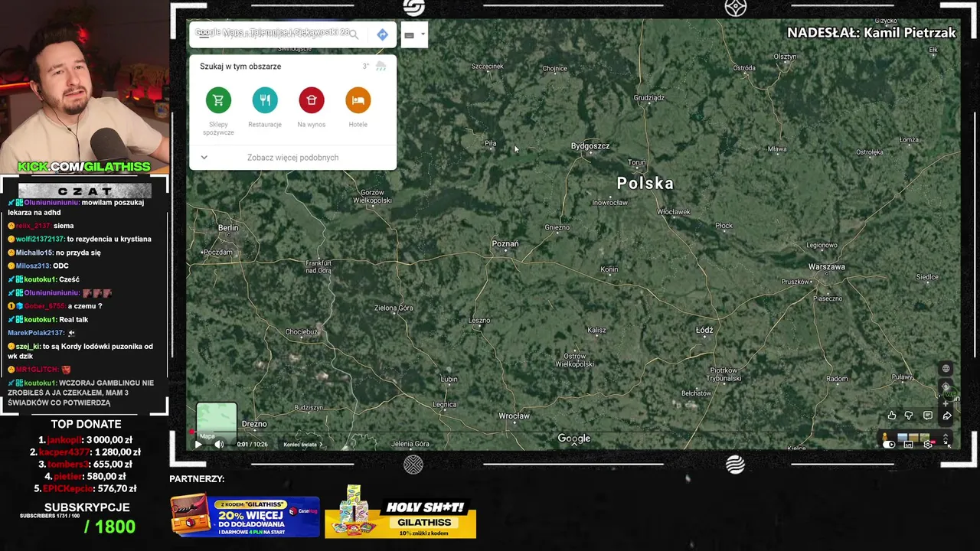Click the NADESŁAŁ: Kamil Pietrzak credit
Screen dimensions: 980x551
point(871,33)
